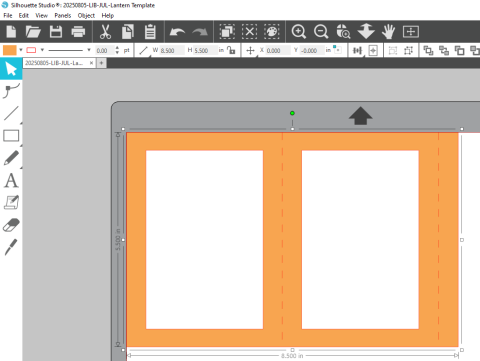Undo the last action
Image resolution: width=480 pixels, height=361 pixels.
coord(177,32)
